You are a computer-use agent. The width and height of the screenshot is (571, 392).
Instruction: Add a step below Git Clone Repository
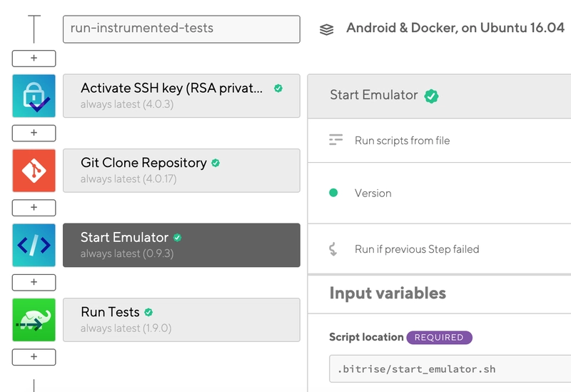34,208
